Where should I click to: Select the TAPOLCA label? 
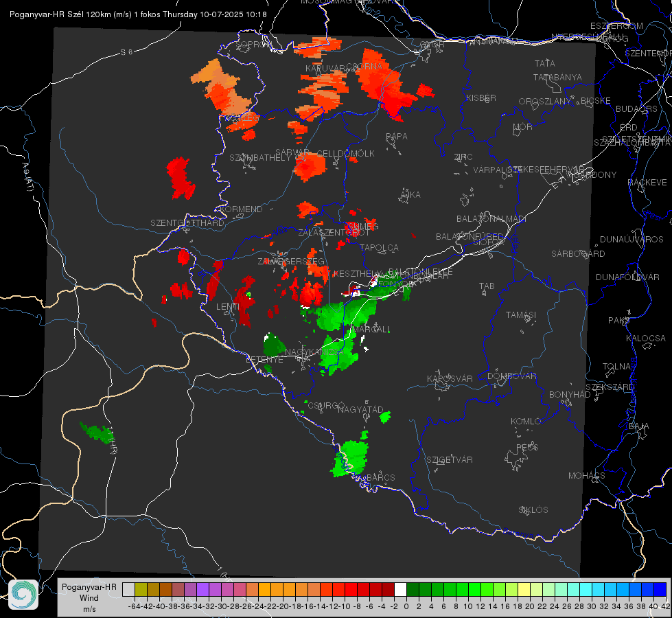click(379, 247)
